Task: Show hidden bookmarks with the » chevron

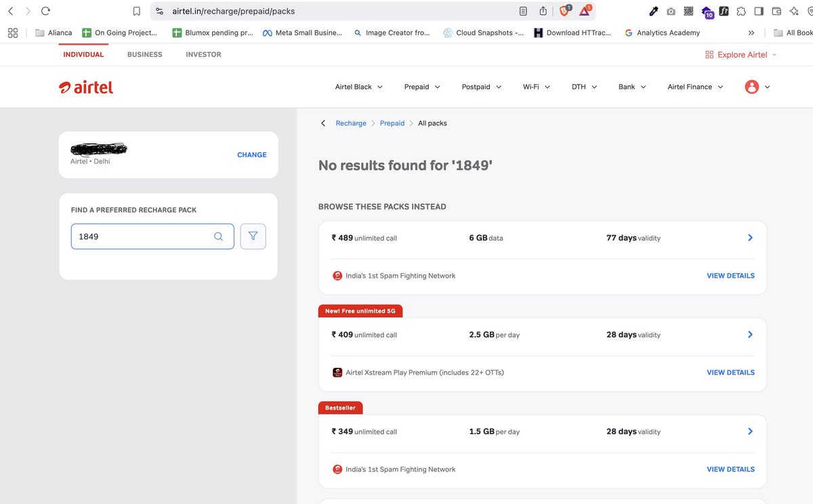Action: click(751, 33)
